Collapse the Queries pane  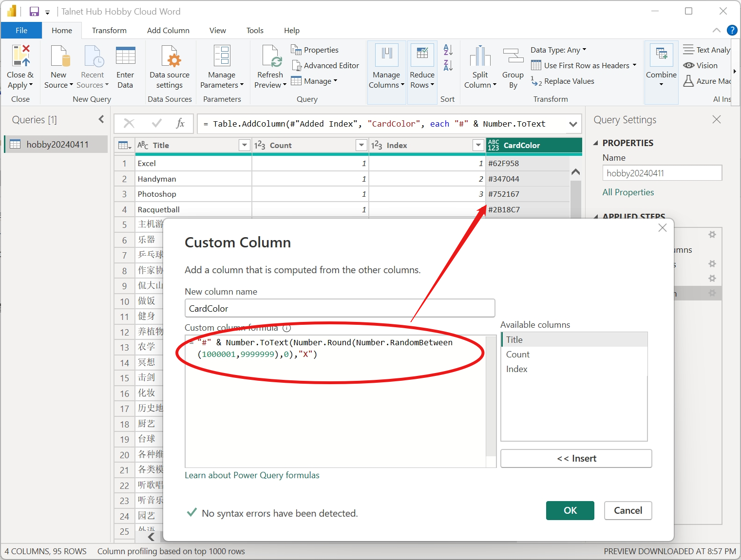tap(101, 119)
